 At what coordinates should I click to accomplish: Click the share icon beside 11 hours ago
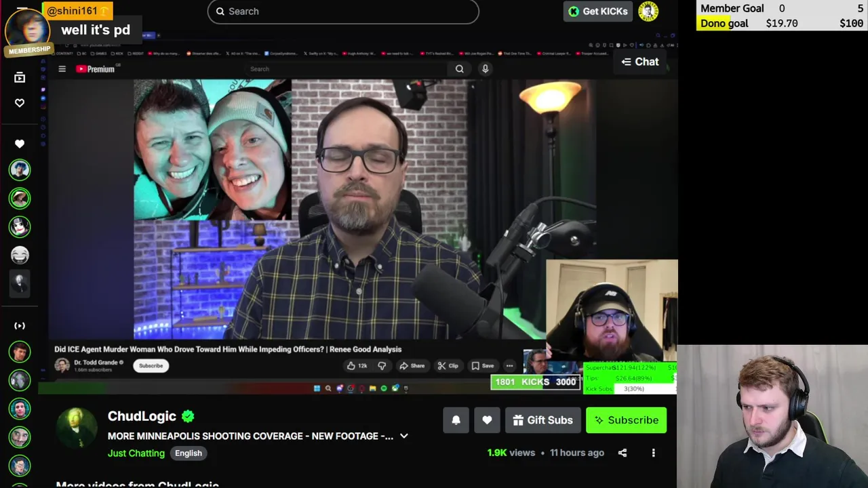[x=623, y=453]
